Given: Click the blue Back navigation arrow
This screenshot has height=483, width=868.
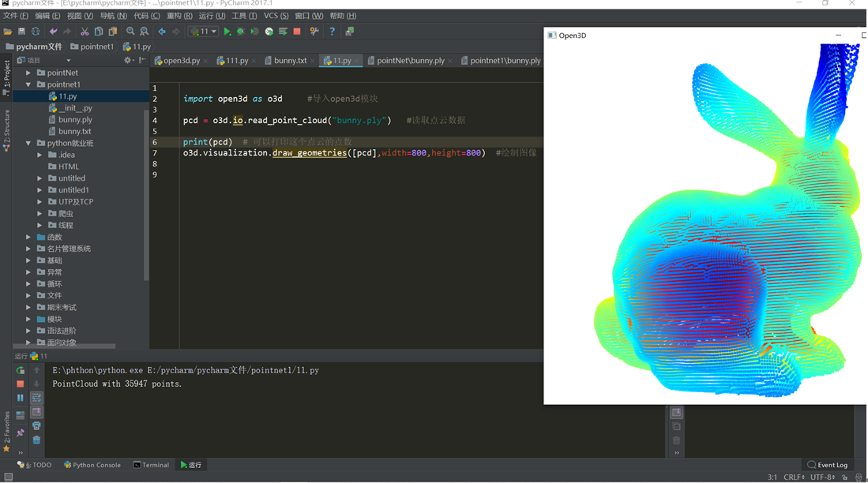Looking at the screenshot, I should [x=162, y=32].
